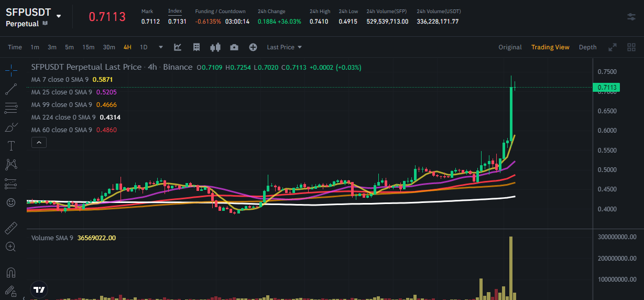The width and height of the screenshot is (644, 300).
Task: Click the 24h Volume(USDT) value
Action: point(438,22)
